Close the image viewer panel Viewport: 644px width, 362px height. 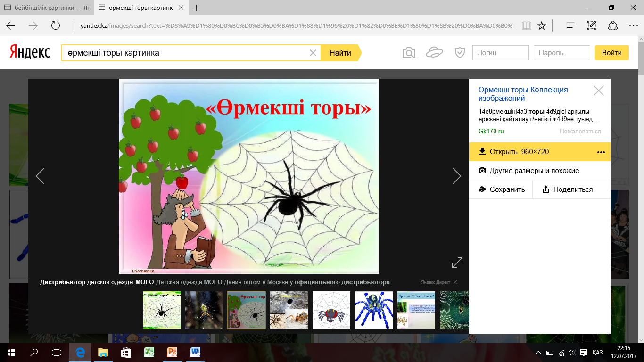[x=599, y=90]
